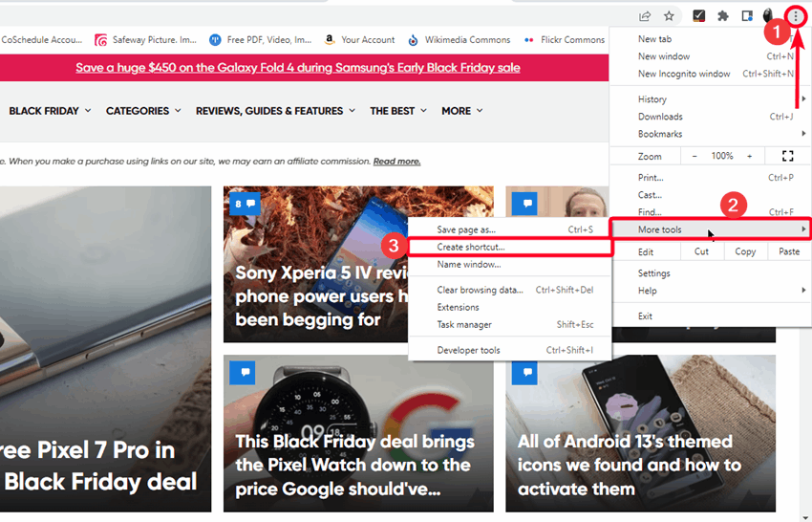Open the Android 13 themed icons article
Image resolution: width=812 pixels, height=522 pixels.
tap(630, 465)
